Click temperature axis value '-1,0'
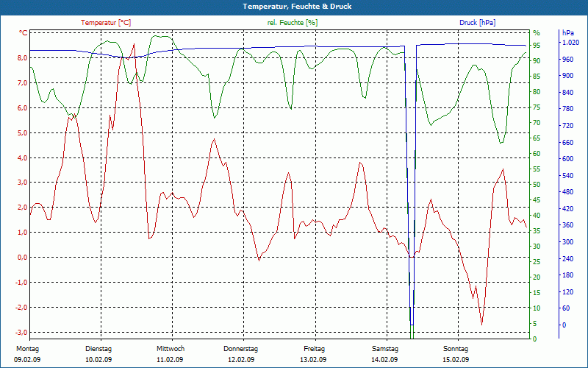The image size is (588, 368). click(x=21, y=283)
